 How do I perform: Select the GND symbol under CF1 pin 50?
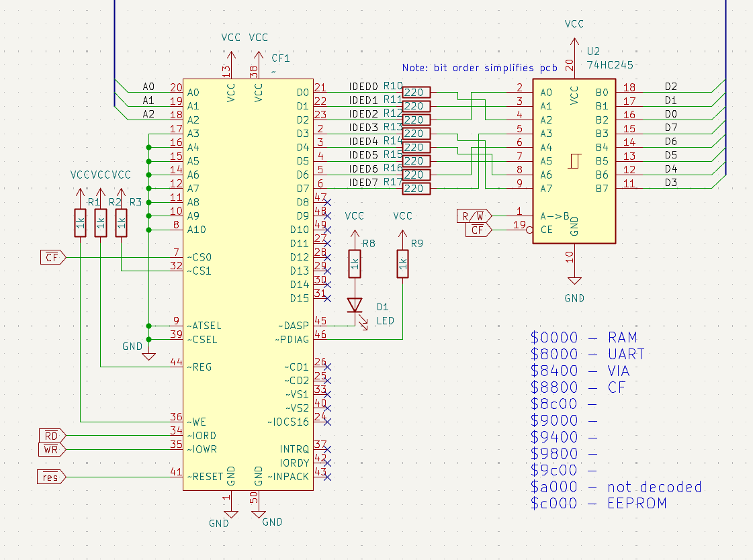tap(259, 514)
